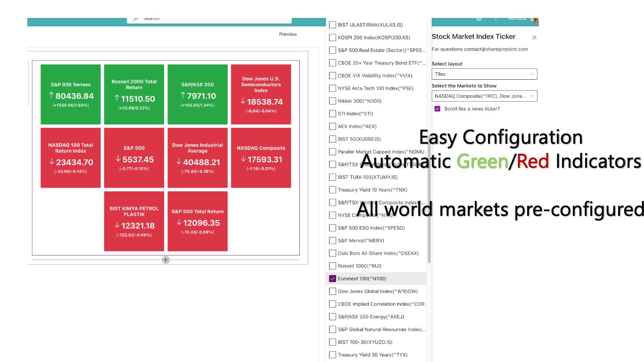Click Dow Jones Industrial Average tile
Screen dimensions: 644x362
click(198, 158)
